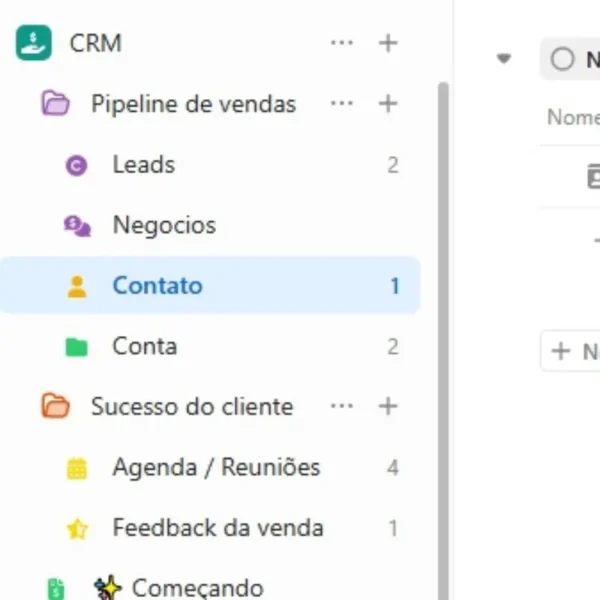The image size is (600, 600).
Task: Open the Começando document
Action: (x=197, y=588)
